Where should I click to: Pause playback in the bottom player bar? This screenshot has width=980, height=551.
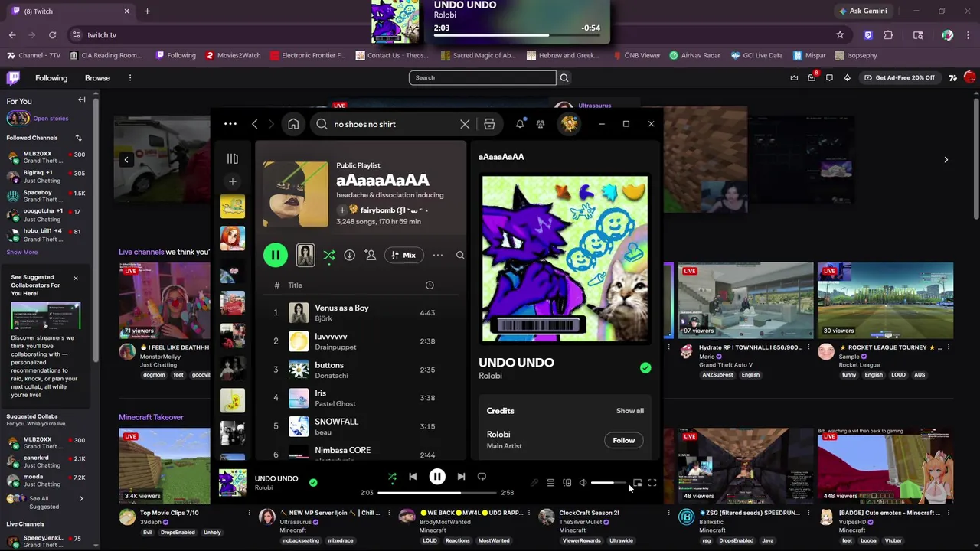point(437,477)
